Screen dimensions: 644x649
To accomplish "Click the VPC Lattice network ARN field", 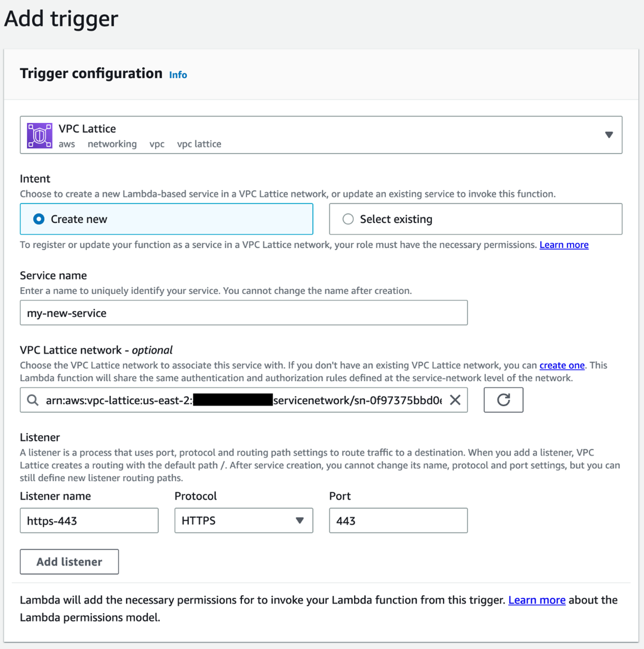I will 243,400.
